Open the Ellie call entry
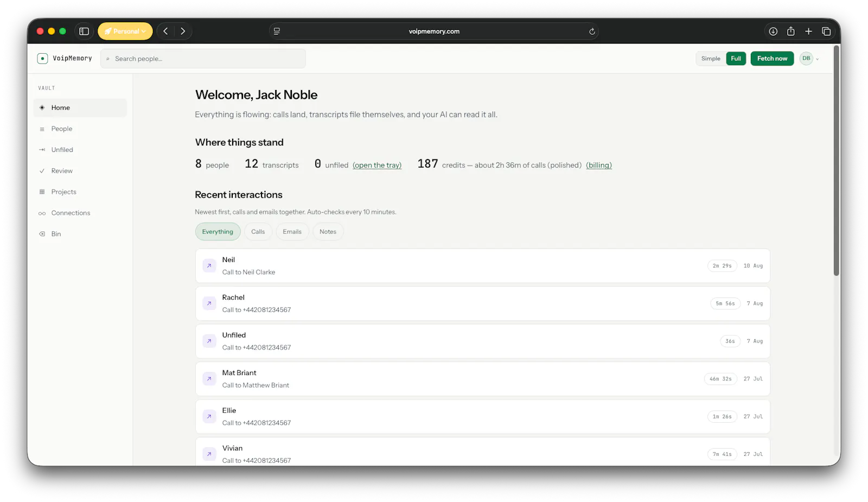This screenshot has width=868, height=502. tap(482, 417)
